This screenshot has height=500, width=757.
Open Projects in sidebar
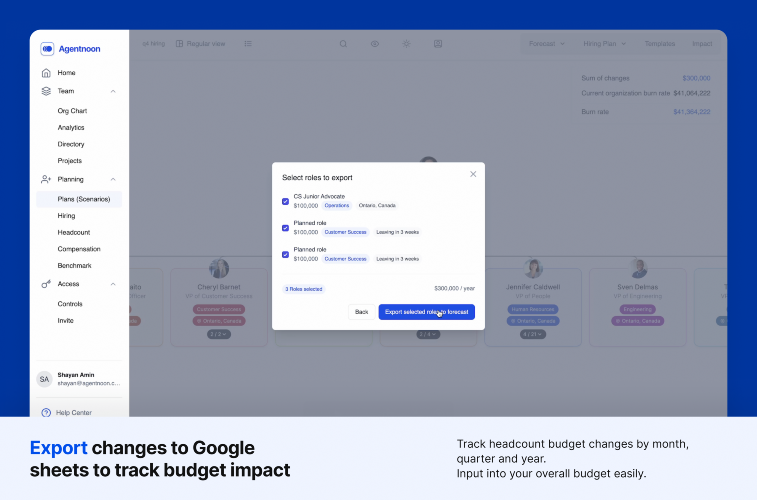[70, 161]
